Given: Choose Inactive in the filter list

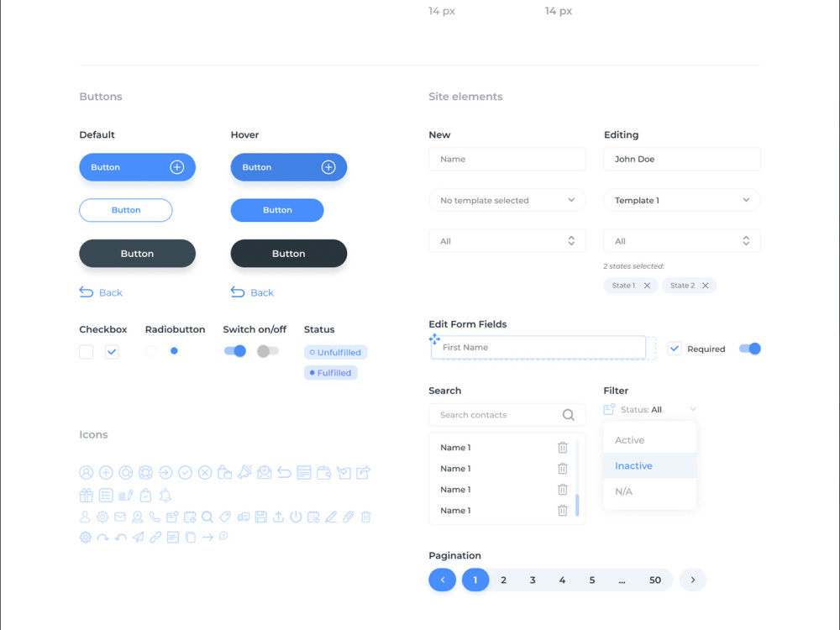Looking at the screenshot, I should click(649, 465).
